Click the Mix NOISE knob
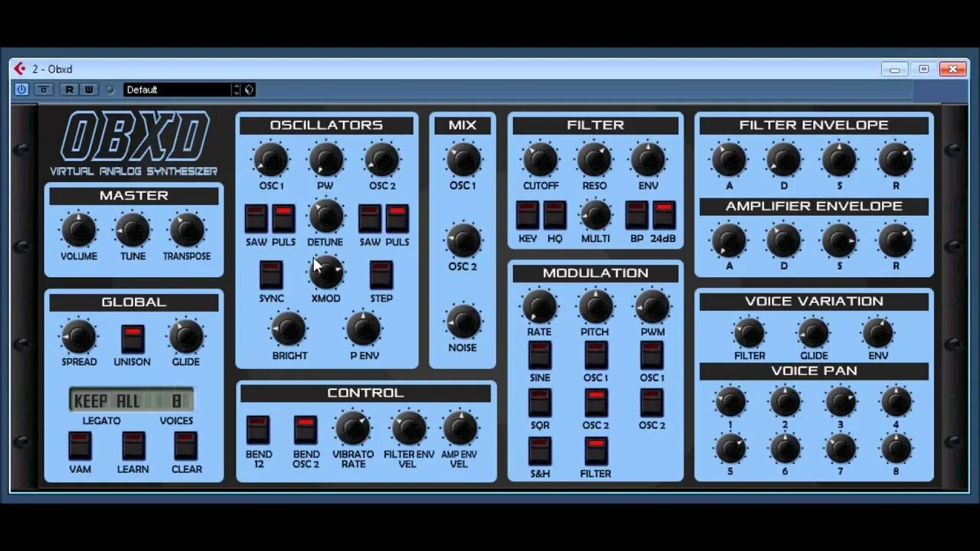Image resolution: width=980 pixels, height=551 pixels. (x=463, y=321)
